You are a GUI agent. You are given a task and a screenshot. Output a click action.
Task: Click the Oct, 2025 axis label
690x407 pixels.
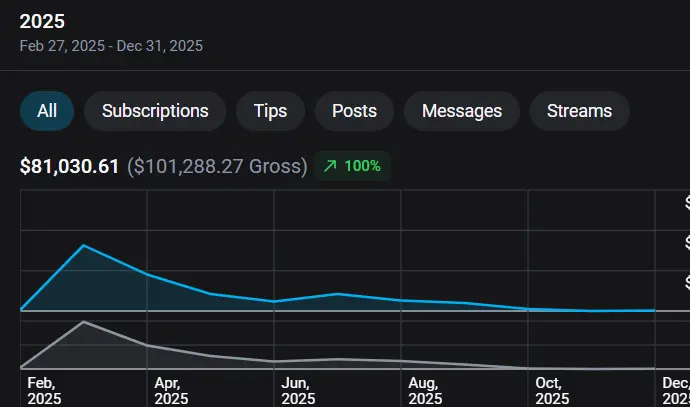[x=552, y=391]
